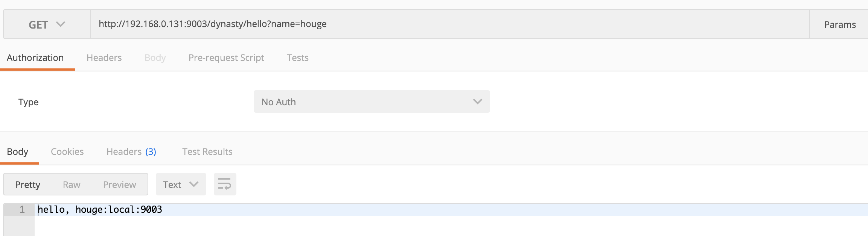Open the request Body tab

coord(155,57)
